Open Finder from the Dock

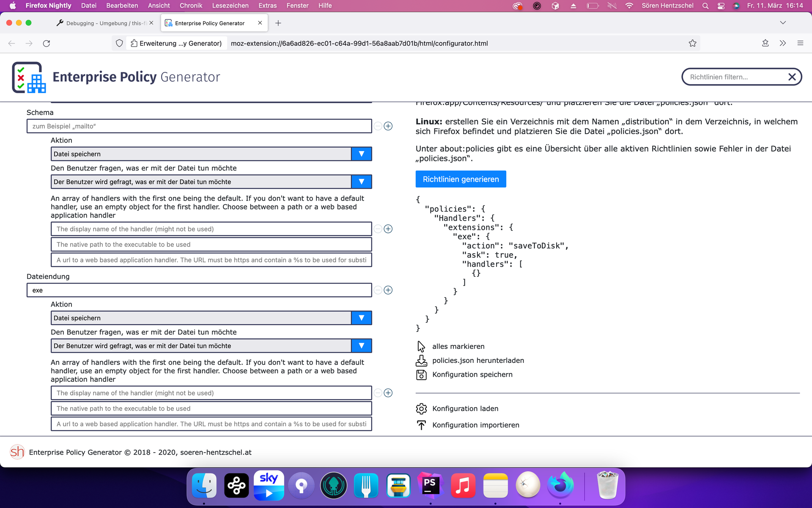click(204, 486)
